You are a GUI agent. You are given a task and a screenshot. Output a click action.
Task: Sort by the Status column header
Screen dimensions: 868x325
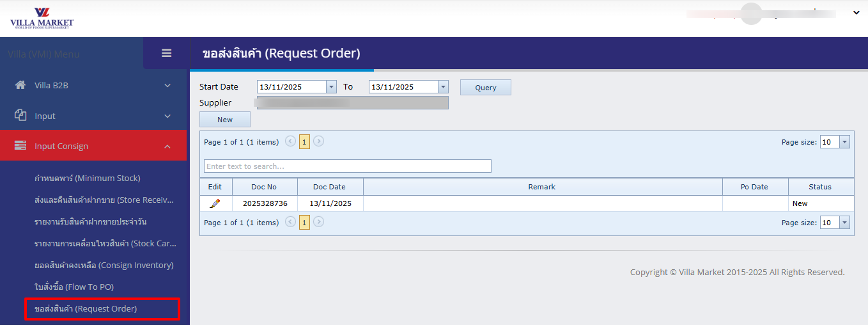(821, 187)
